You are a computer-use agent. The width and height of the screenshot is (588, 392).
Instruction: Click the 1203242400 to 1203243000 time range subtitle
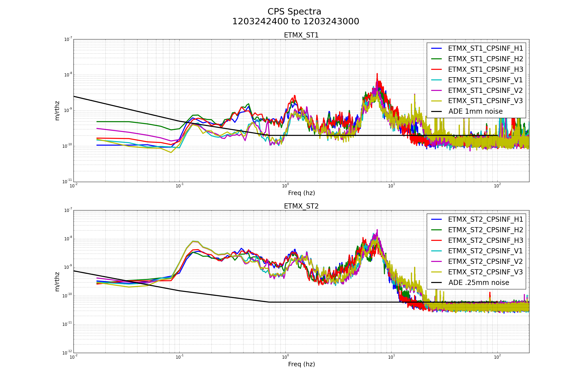pyautogui.click(x=295, y=22)
